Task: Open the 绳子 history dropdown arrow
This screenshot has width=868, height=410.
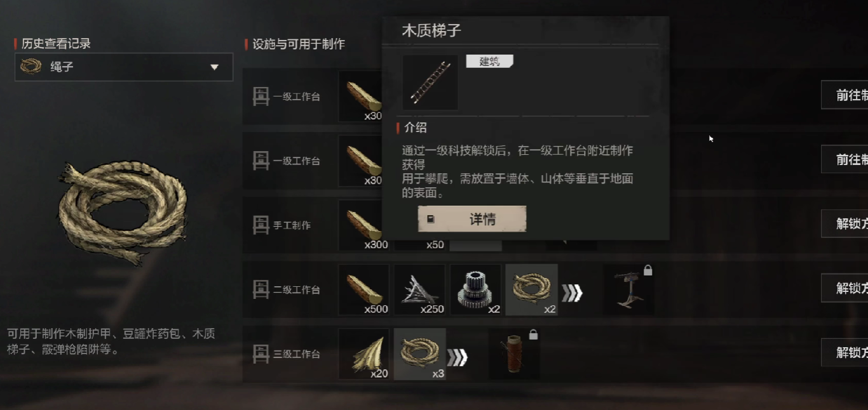Action: (x=214, y=67)
